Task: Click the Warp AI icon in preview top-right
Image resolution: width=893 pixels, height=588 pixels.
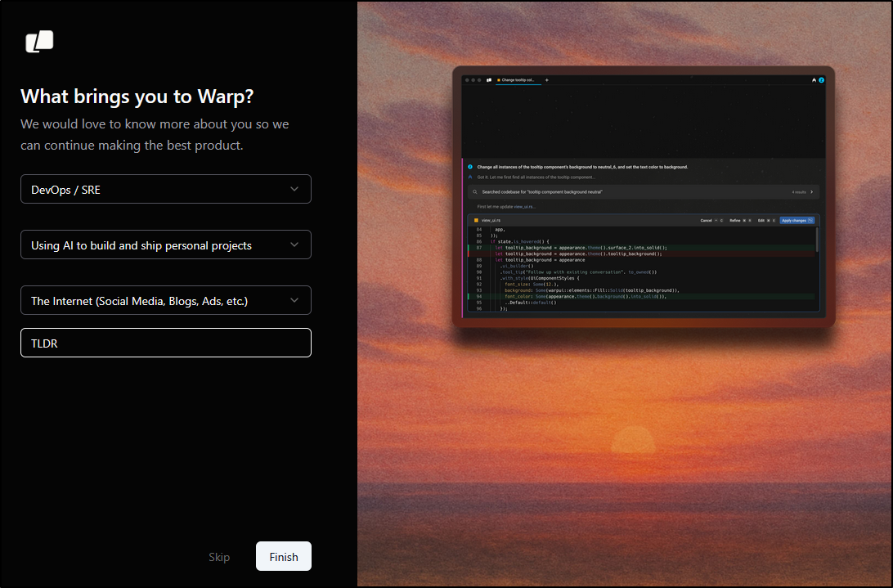Action: (814, 80)
